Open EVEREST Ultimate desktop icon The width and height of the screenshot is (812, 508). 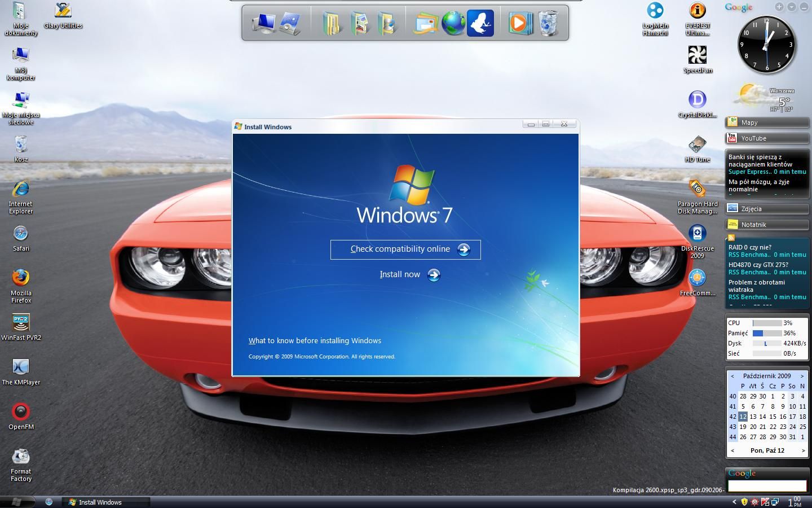(x=698, y=19)
